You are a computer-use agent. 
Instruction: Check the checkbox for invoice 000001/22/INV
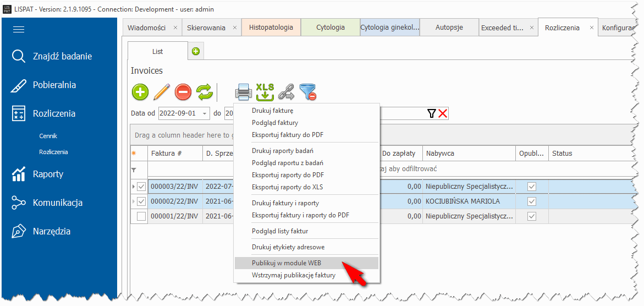[141, 216]
